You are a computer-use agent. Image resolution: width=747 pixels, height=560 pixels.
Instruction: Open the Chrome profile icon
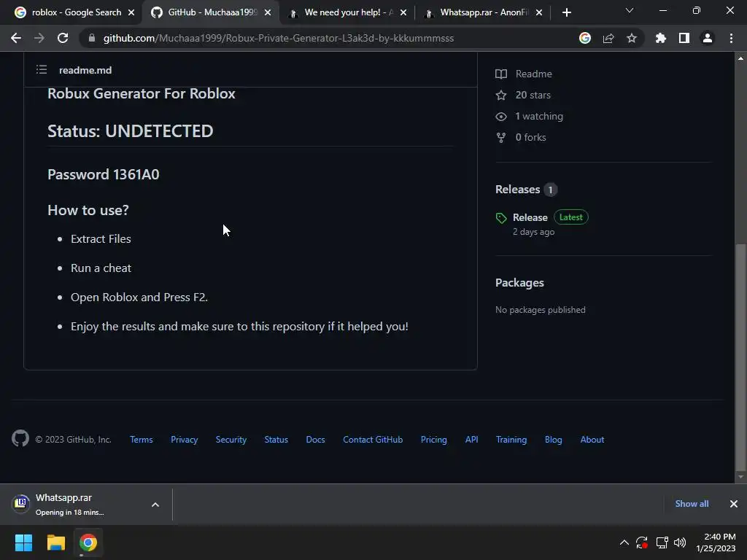708,38
